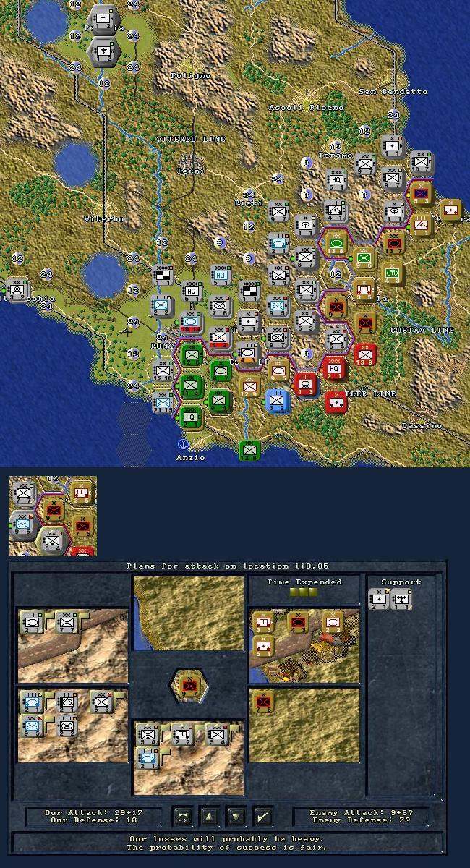The image size is (470, 868).
Task: Select tan infantry unit 12-9 on map
Action: (249, 387)
